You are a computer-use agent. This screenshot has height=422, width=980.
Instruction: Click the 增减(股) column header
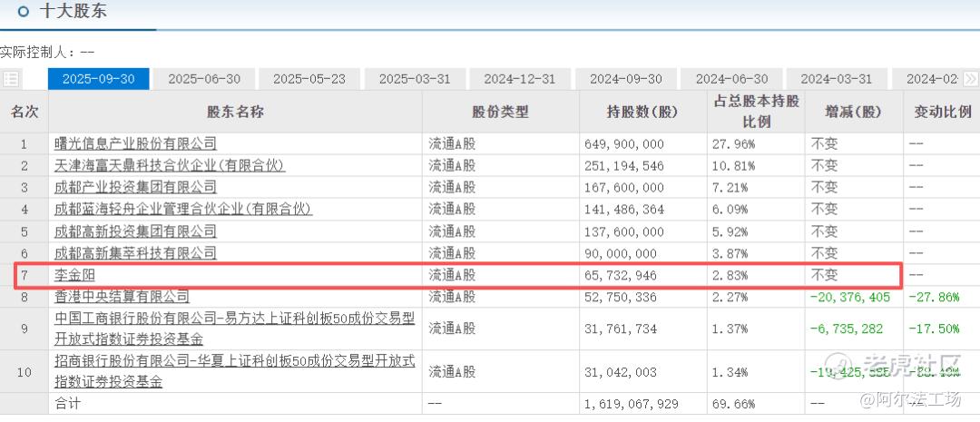[853, 112]
